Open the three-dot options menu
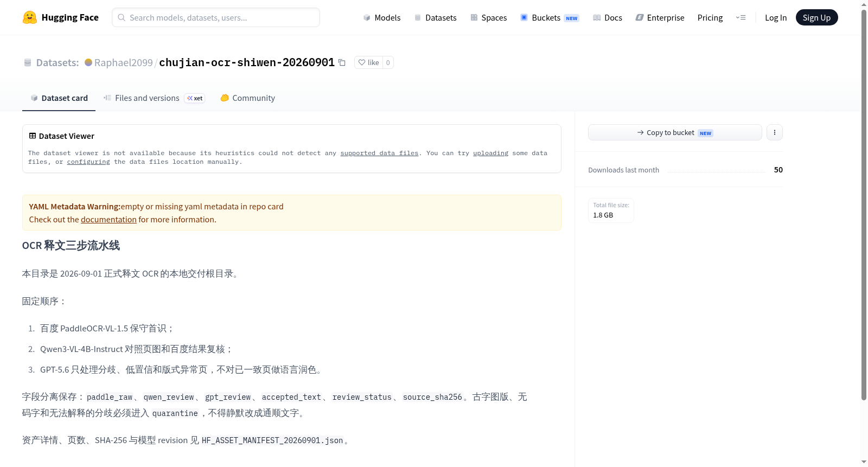The height and width of the screenshot is (467, 868). click(775, 132)
